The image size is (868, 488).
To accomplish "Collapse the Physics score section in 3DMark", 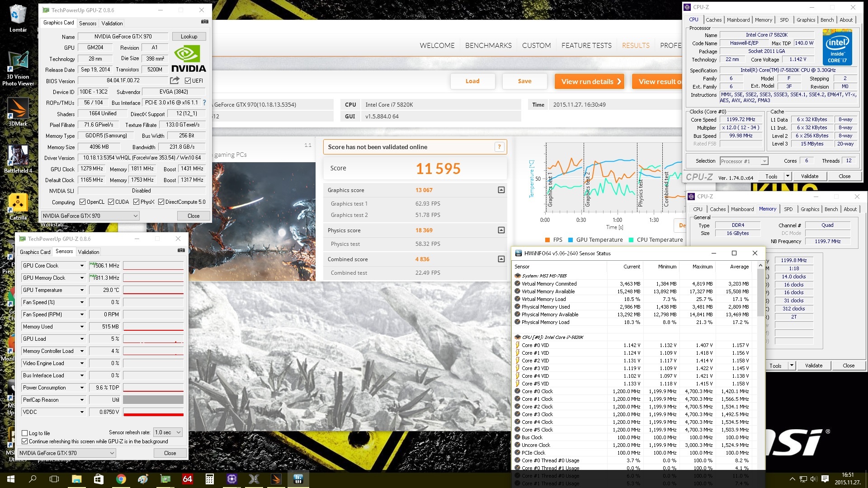I will [x=501, y=230].
